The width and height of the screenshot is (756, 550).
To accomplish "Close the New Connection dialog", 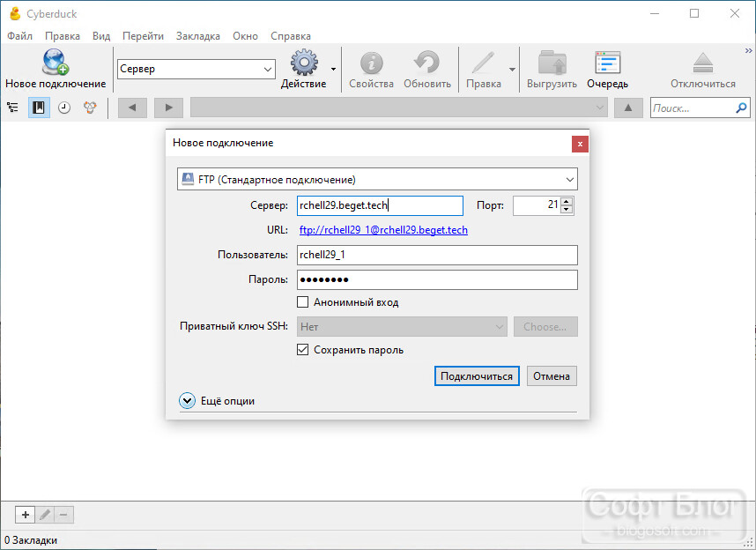I will coord(580,144).
